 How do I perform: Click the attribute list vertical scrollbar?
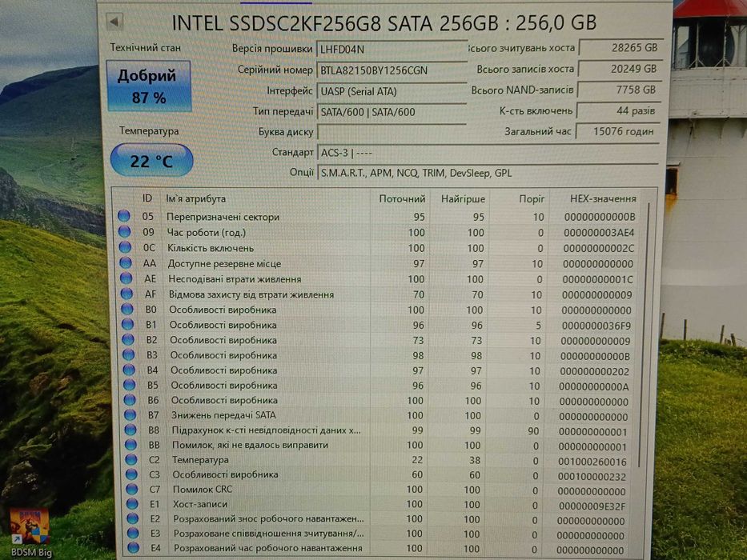coord(645,334)
